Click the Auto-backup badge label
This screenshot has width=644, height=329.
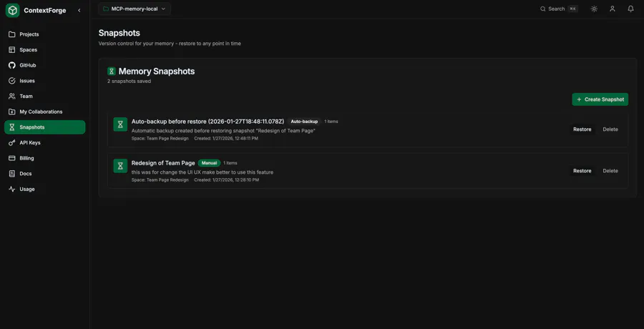pos(304,122)
